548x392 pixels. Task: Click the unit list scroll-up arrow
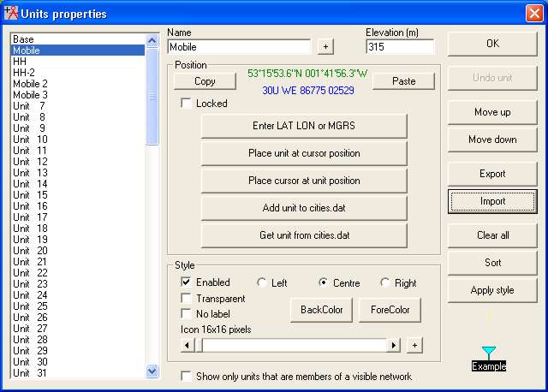(152, 41)
